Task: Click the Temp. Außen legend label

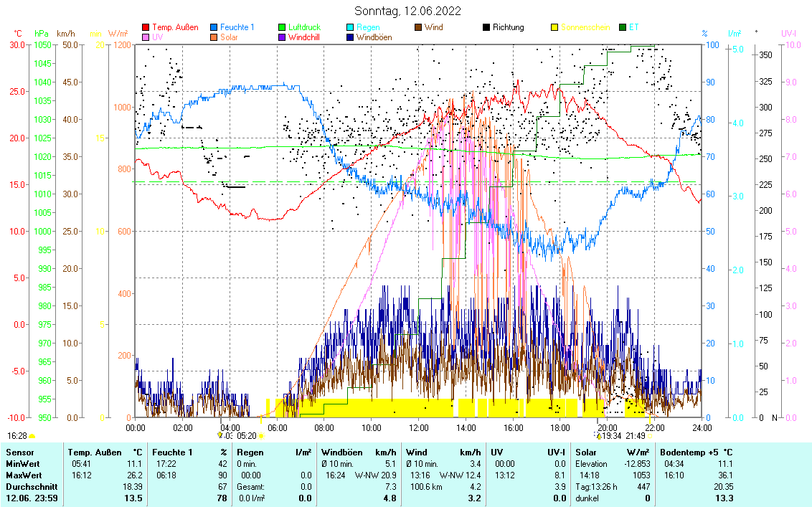Action: tap(175, 27)
